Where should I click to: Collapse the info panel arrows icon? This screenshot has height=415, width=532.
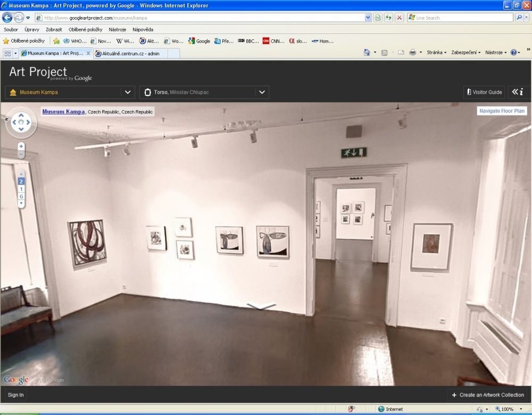[518, 92]
